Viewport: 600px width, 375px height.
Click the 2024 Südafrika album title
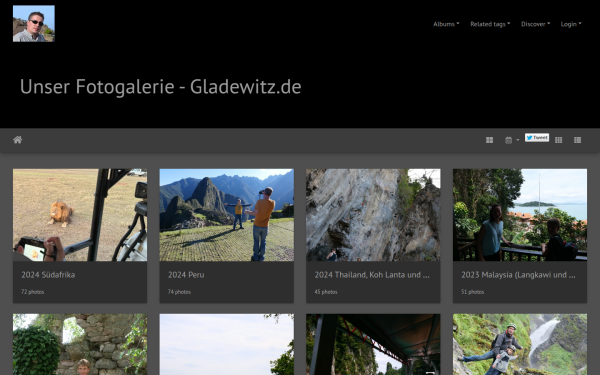click(48, 275)
